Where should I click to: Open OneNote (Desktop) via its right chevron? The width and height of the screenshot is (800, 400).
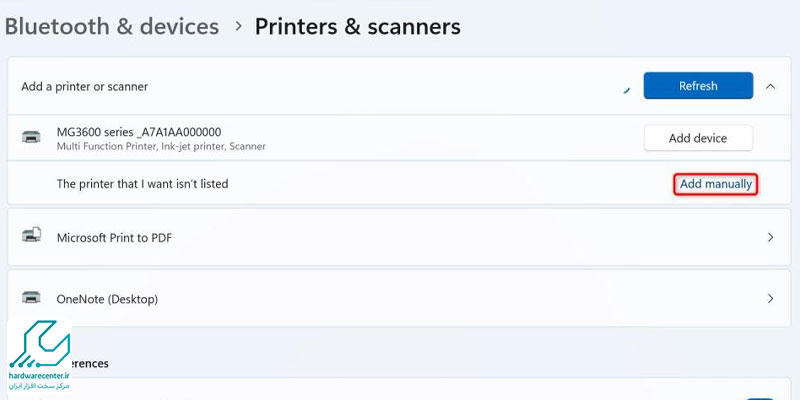(x=770, y=298)
